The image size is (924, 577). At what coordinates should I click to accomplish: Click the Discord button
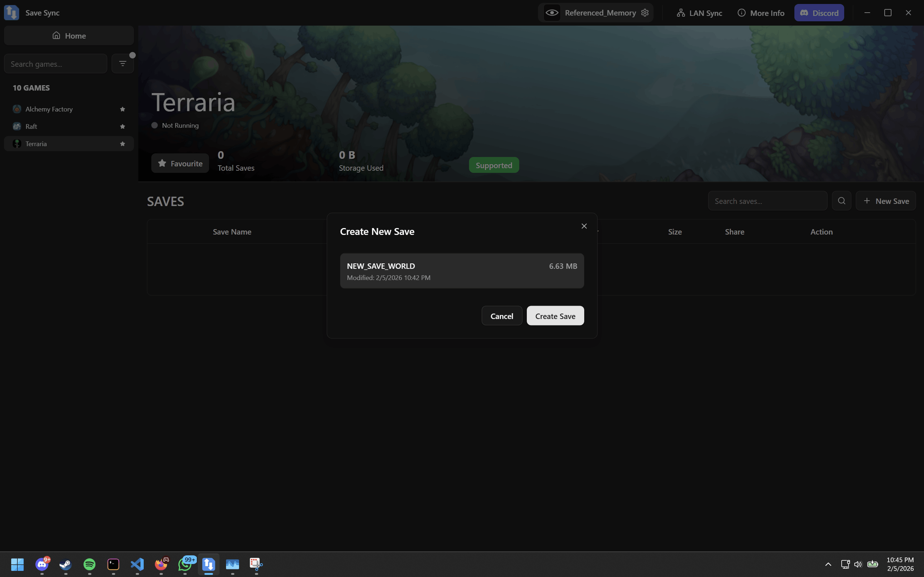819,13
